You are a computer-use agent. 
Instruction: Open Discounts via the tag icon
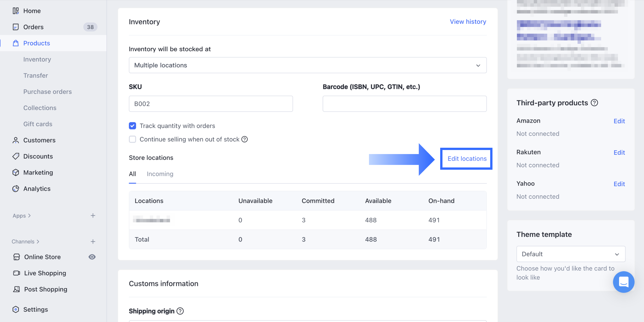click(16, 156)
